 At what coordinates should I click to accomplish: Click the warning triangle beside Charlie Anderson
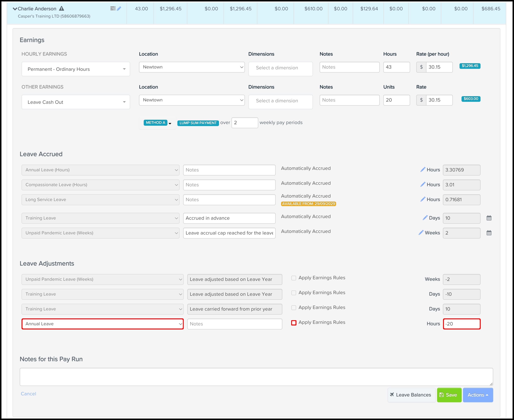pos(62,9)
